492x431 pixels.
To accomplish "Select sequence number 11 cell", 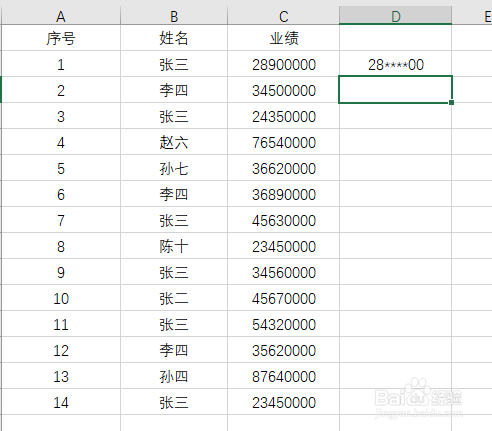I will coord(61,324).
